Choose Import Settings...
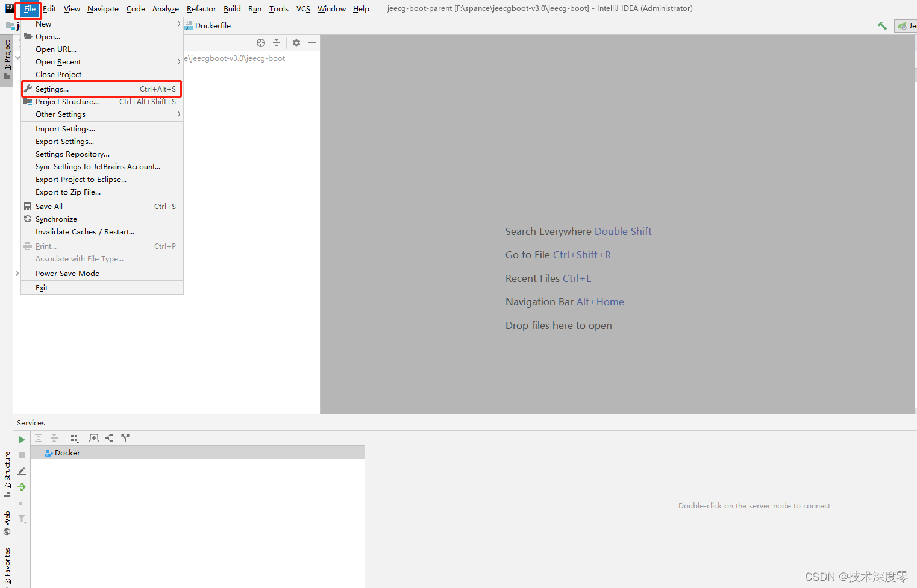This screenshot has height=588, width=917. [x=102, y=129]
